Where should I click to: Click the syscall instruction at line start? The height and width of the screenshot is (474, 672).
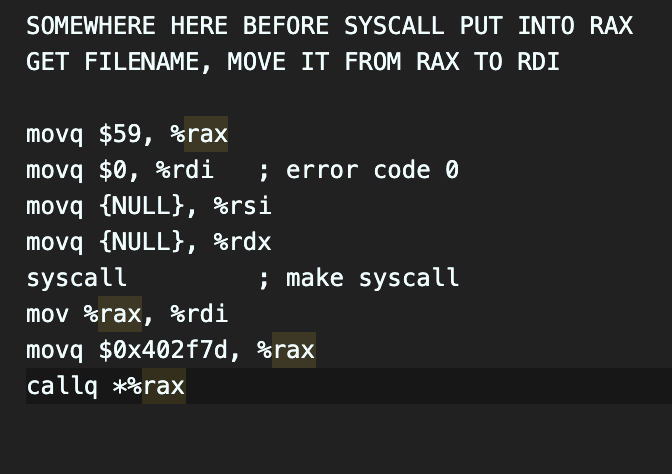click(77, 278)
